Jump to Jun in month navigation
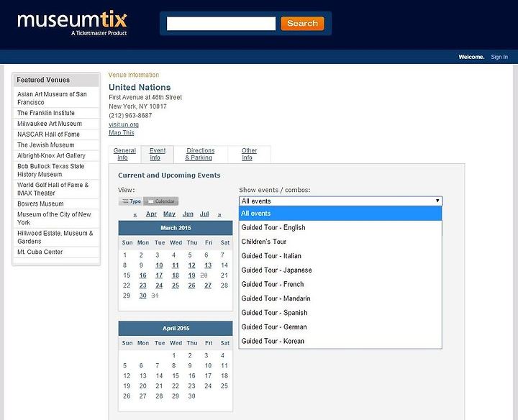This screenshot has width=518, height=420. coord(188,214)
